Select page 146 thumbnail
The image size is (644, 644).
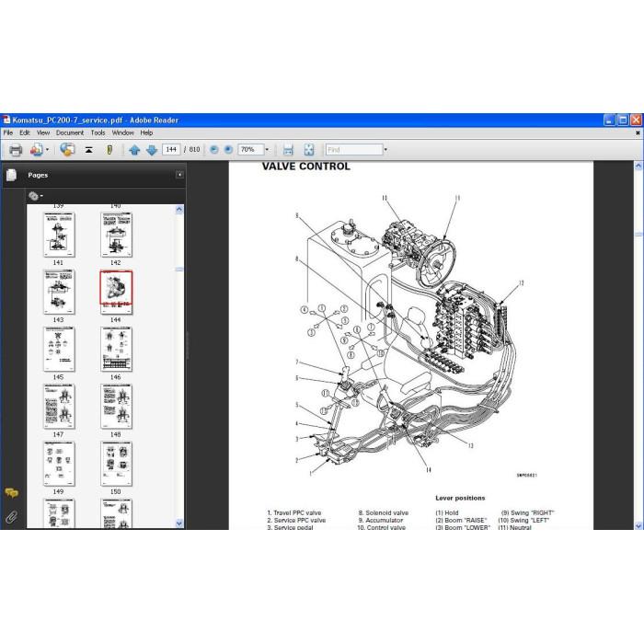click(x=116, y=350)
